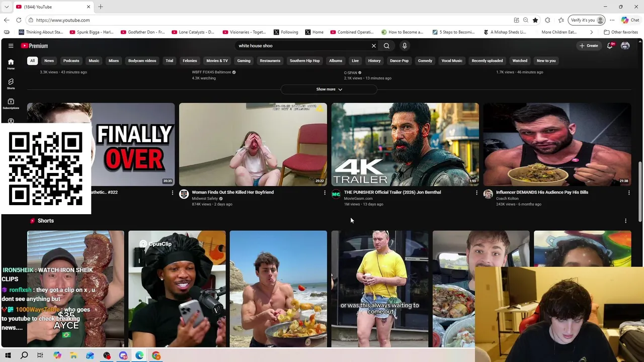Reload the page with refresh button

click(19, 20)
